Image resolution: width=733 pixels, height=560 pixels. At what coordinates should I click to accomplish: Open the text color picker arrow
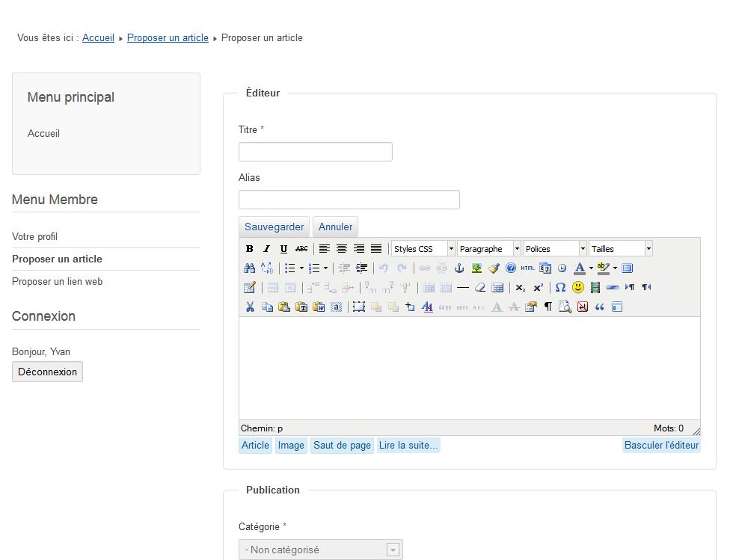click(591, 268)
